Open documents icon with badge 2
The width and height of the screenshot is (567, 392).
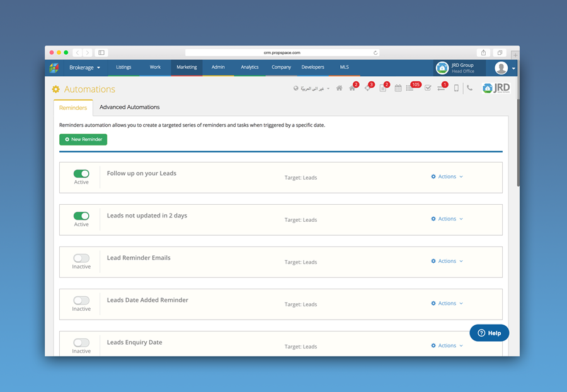(x=382, y=88)
